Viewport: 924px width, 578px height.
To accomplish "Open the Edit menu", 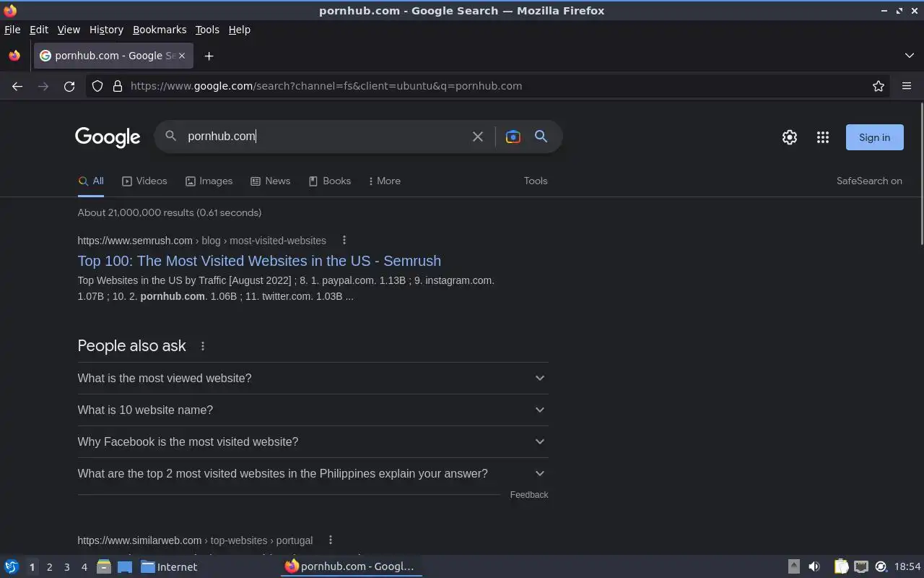I will coord(39,30).
